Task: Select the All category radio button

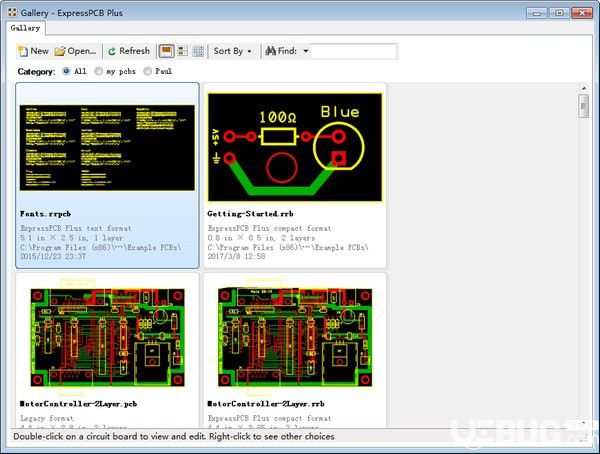Action: coord(66,71)
